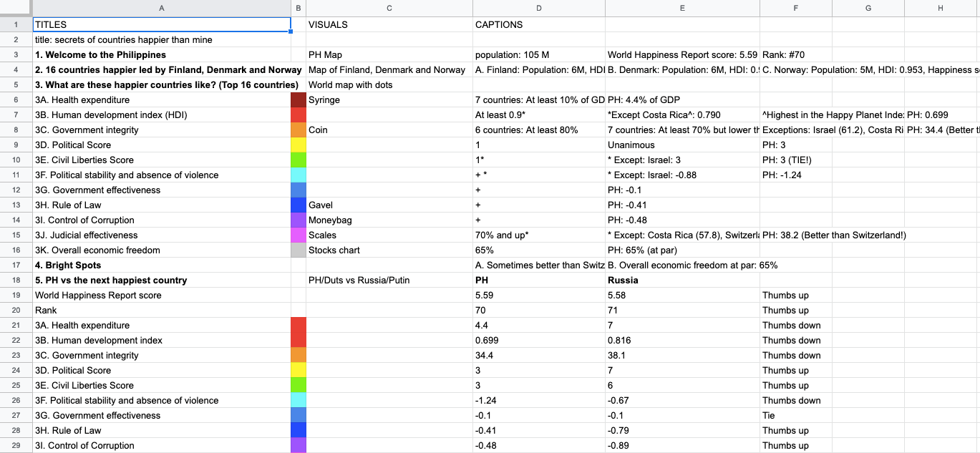Click the pink swatch beside Judicial effectiveness
The width and height of the screenshot is (980, 453).
(299, 235)
